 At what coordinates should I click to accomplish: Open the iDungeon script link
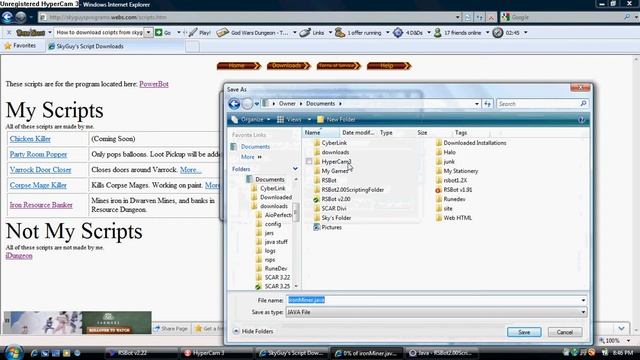point(19,256)
